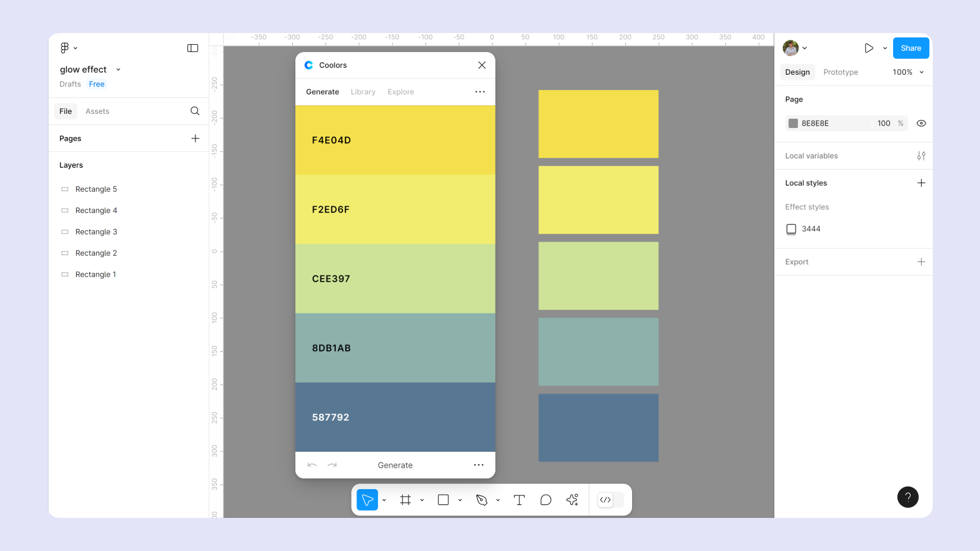The width and height of the screenshot is (980, 551).
Task: Click Generate at bottom of Coolors plugin
Action: [x=395, y=465]
